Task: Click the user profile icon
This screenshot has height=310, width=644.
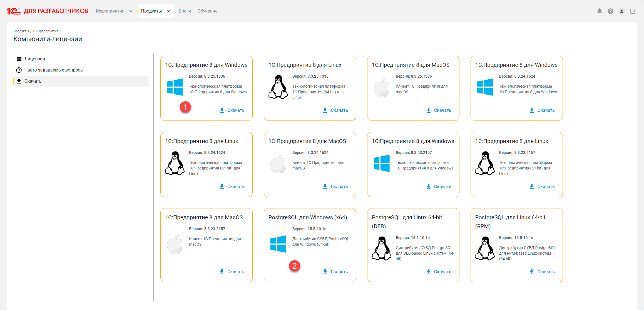Action: click(621, 11)
